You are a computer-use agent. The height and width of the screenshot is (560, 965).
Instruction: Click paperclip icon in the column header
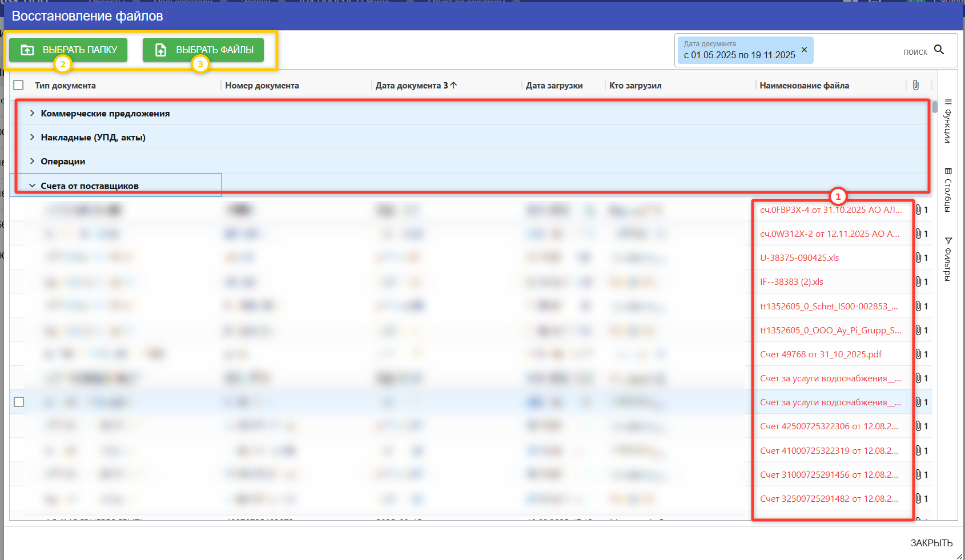point(915,85)
